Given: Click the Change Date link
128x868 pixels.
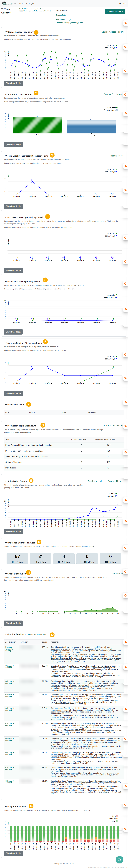Looking at the screenshot, I should (x=61, y=15).
